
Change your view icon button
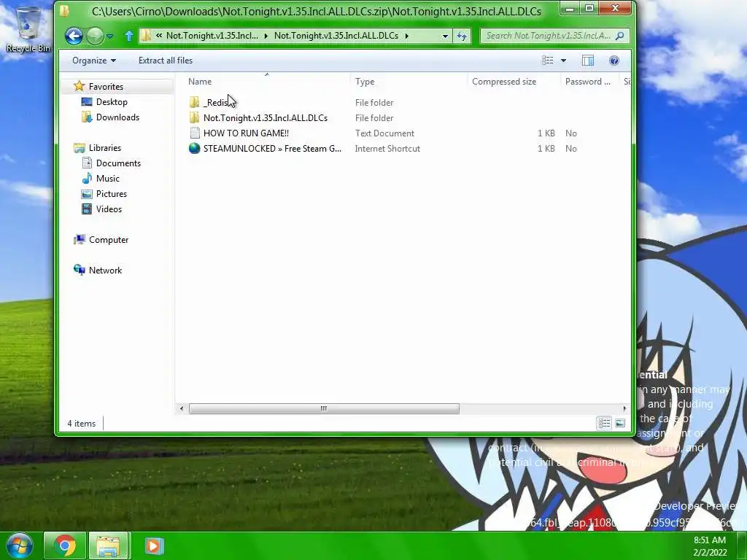tap(547, 61)
